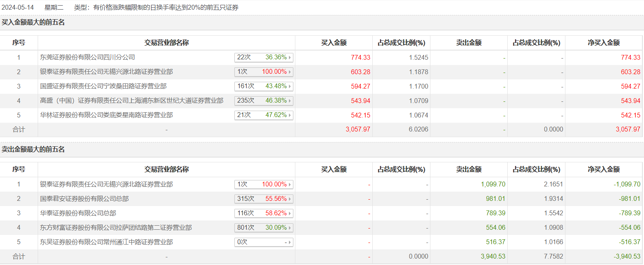Click the arrow icon beside 21次 47.62%
This screenshot has width=644, height=265.
290,115
